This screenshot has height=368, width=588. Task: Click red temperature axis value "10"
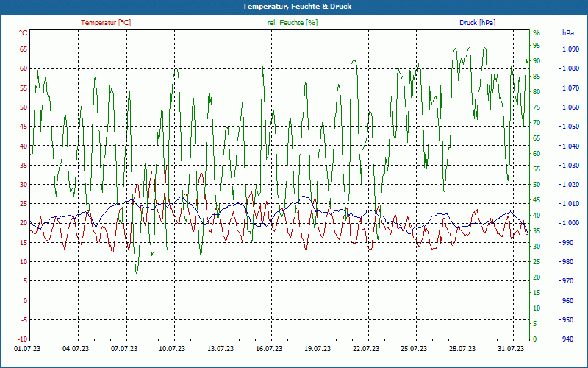[24, 262]
